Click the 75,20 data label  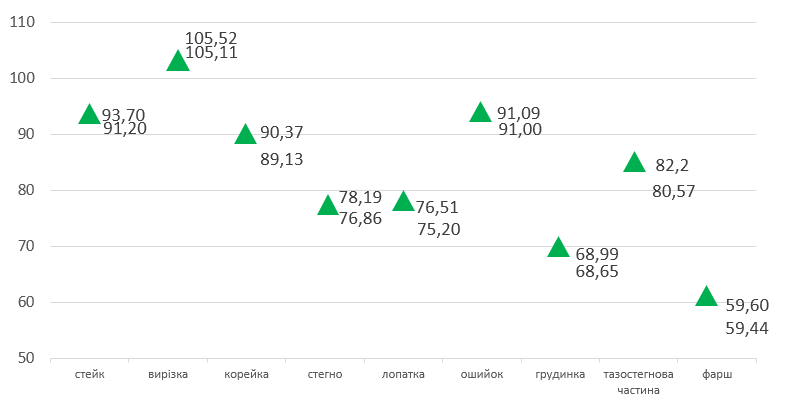pyautogui.click(x=438, y=228)
